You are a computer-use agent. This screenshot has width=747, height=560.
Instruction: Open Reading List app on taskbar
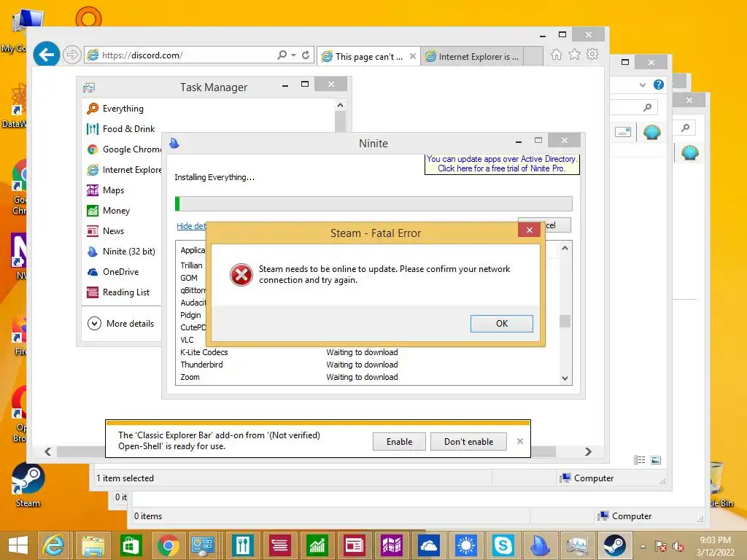coord(279,545)
